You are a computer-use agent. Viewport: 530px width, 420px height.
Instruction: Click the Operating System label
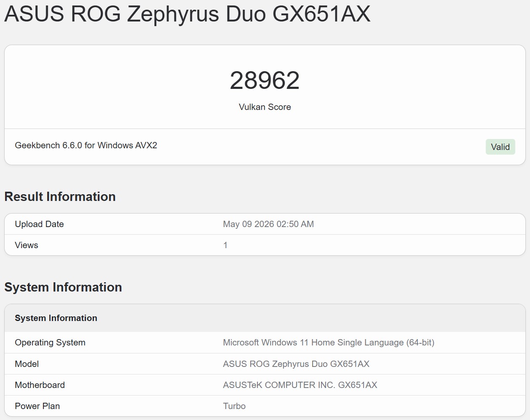coord(50,342)
